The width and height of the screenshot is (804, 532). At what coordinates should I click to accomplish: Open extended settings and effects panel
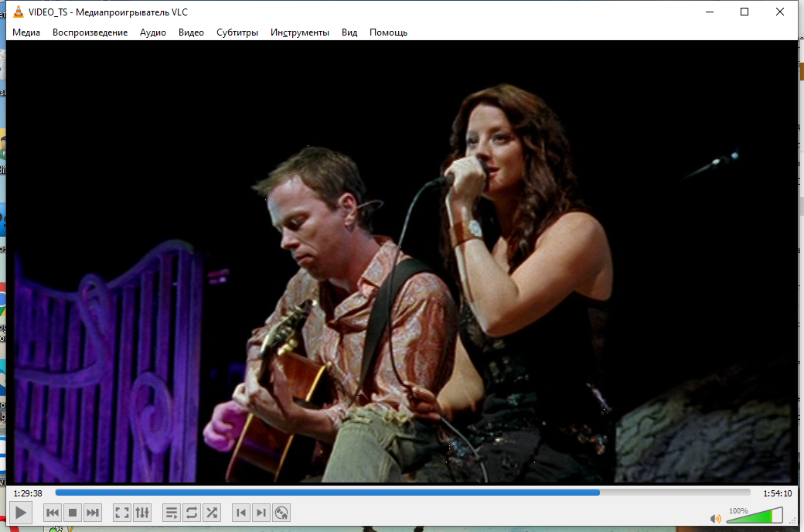pos(142,513)
